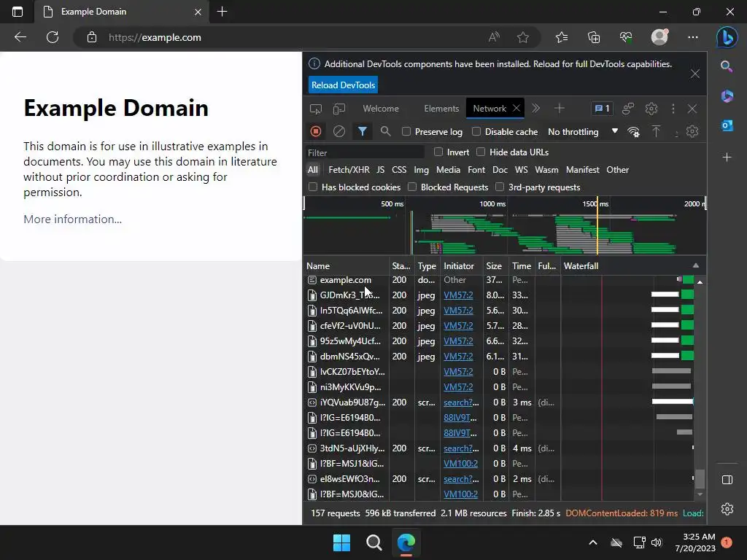This screenshot has width=747, height=560.
Task: Open volume control in system tray
Action: tap(657, 542)
